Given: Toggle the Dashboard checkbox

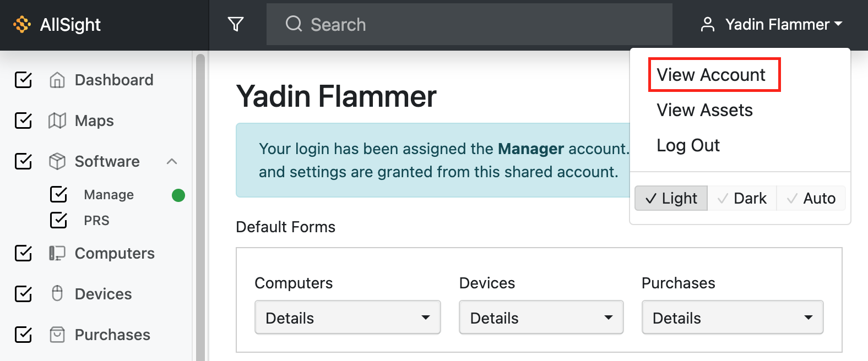Looking at the screenshot, I should click(23, 80).
